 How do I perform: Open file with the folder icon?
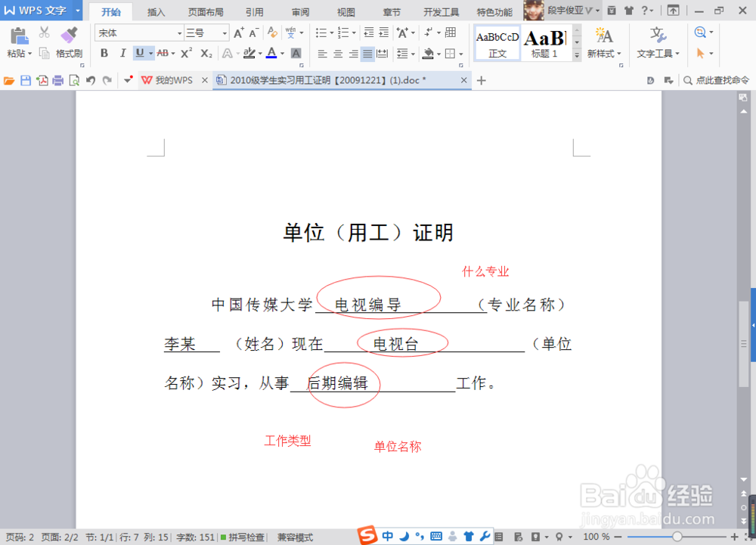[x=9, y=80]
